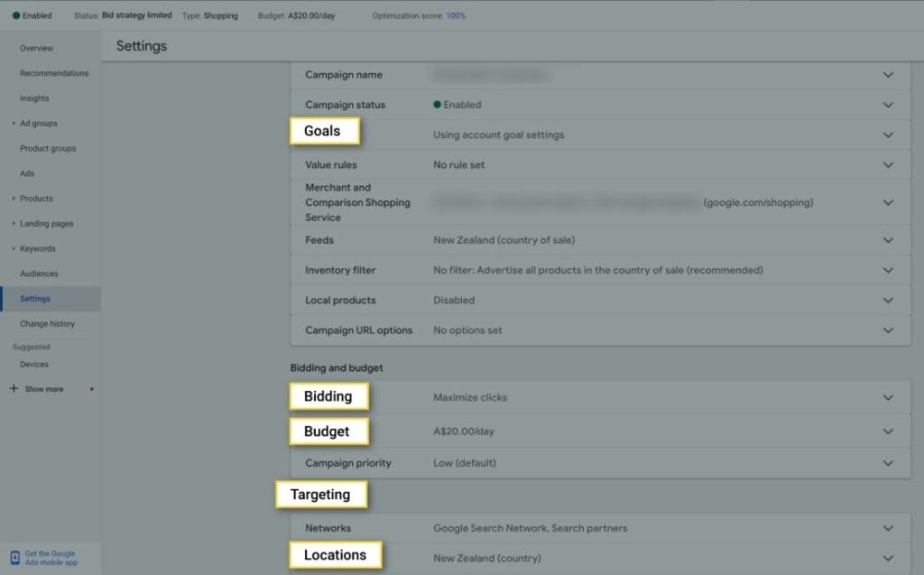Image resolution: width=924 pixels, height=575 pixels.
Task: Click the Type Shopping text in header
Action: (x=210, y=16)
